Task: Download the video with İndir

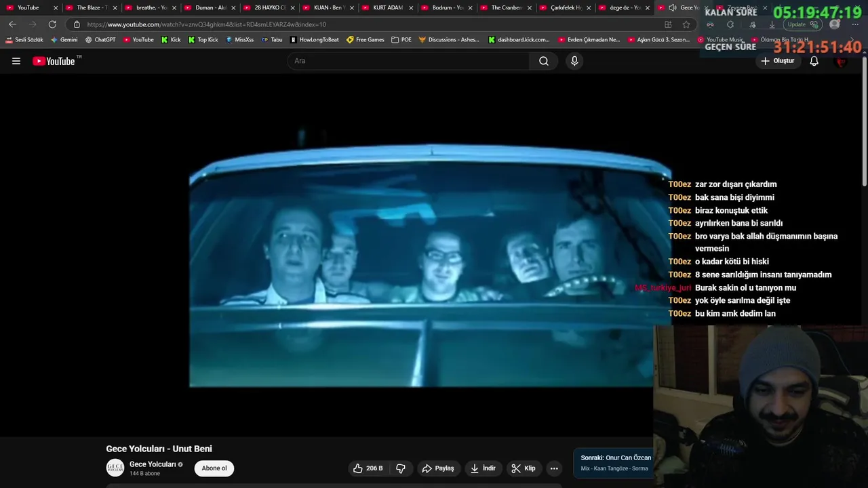Action: (484, 468)
